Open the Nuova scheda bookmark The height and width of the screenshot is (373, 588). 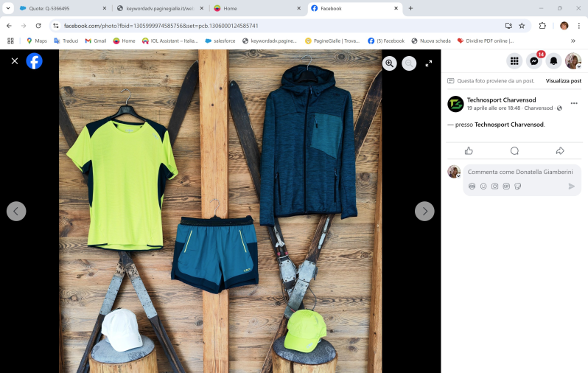(431, 41)
